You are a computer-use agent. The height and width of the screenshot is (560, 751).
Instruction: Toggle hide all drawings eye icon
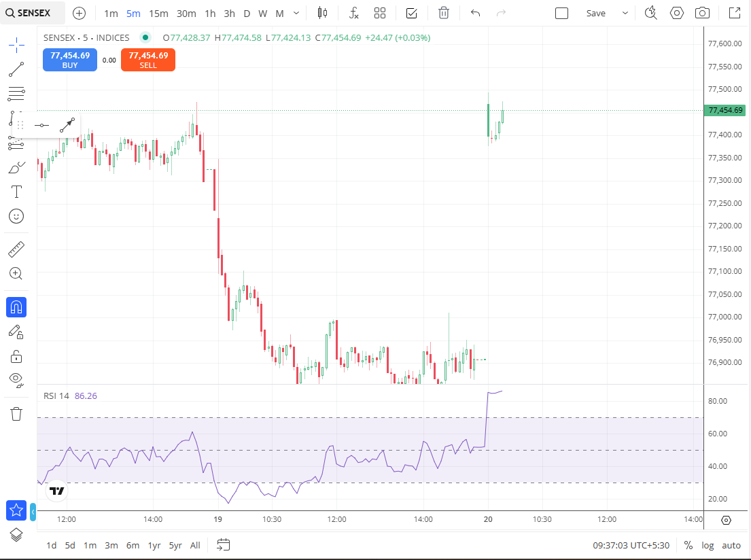(x=16, y=380)
